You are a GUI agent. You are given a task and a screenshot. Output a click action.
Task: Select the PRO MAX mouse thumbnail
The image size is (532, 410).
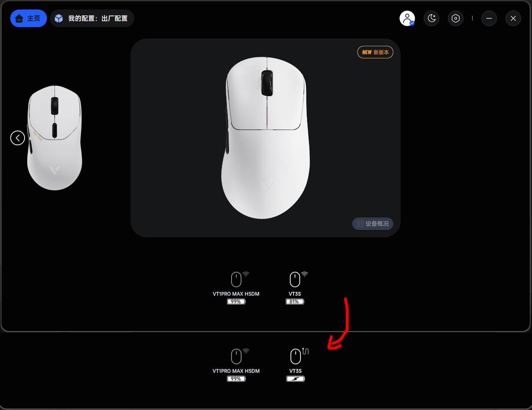coord(55,138)
